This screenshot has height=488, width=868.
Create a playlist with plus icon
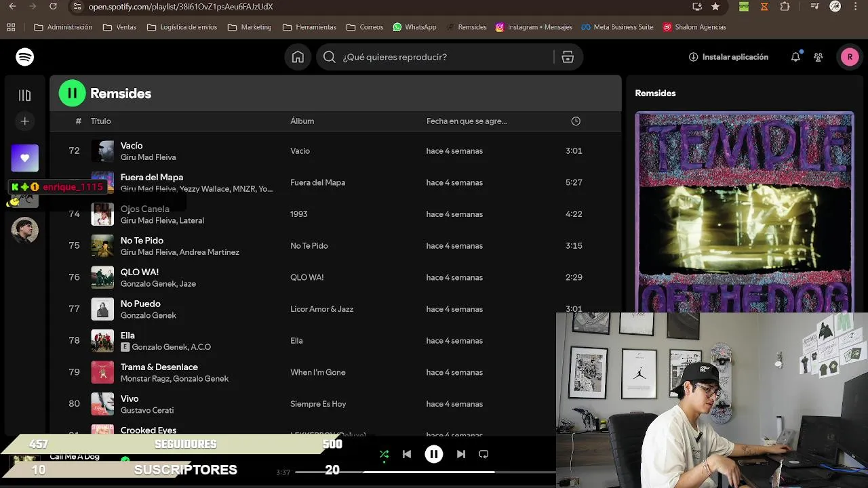point(25,121)
